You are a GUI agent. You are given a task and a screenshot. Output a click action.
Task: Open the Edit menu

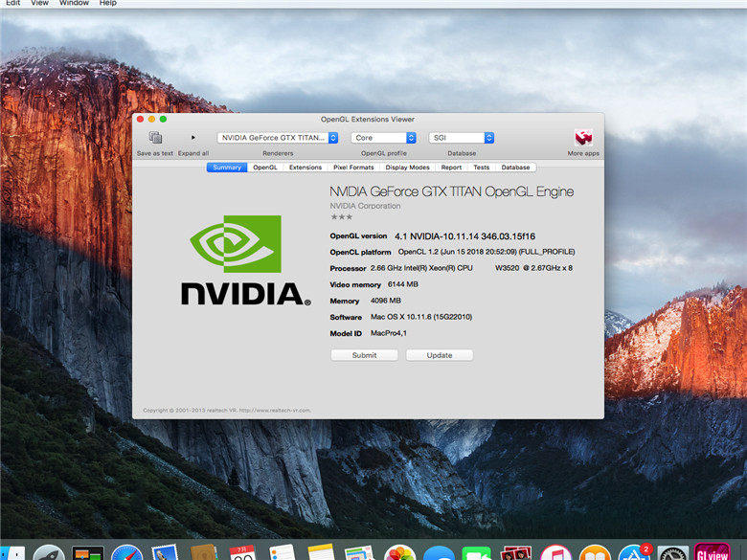click(x=12, y=3)
